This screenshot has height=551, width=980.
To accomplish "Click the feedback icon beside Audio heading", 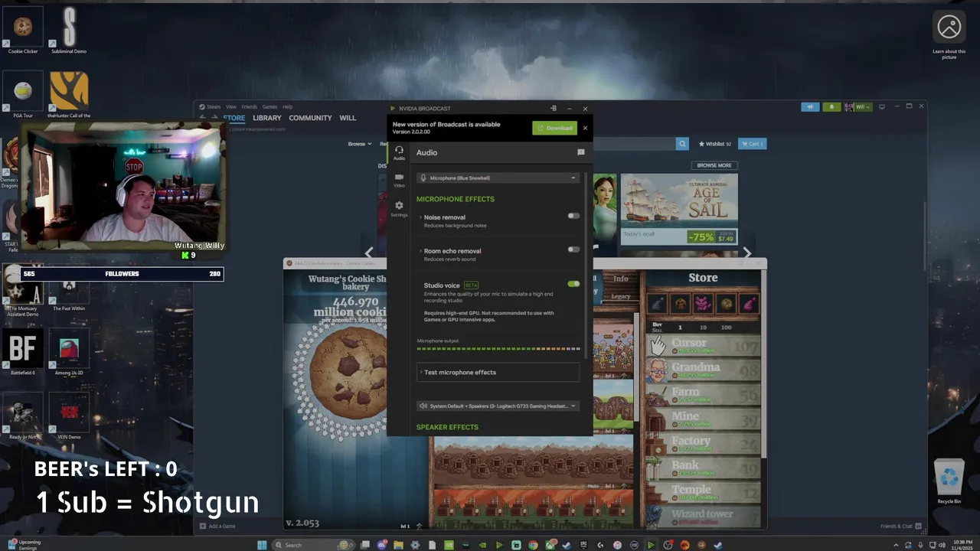I will pyautogui.click(x=580, y=152).
